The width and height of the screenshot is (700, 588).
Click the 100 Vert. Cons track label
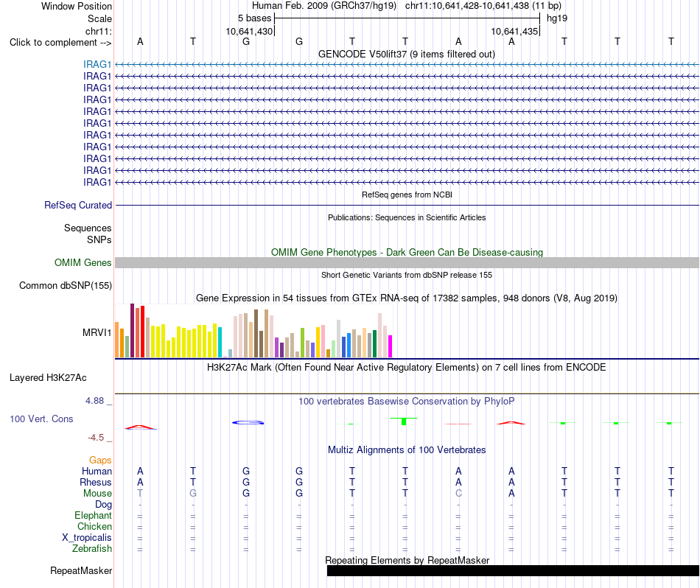point(41,419)
